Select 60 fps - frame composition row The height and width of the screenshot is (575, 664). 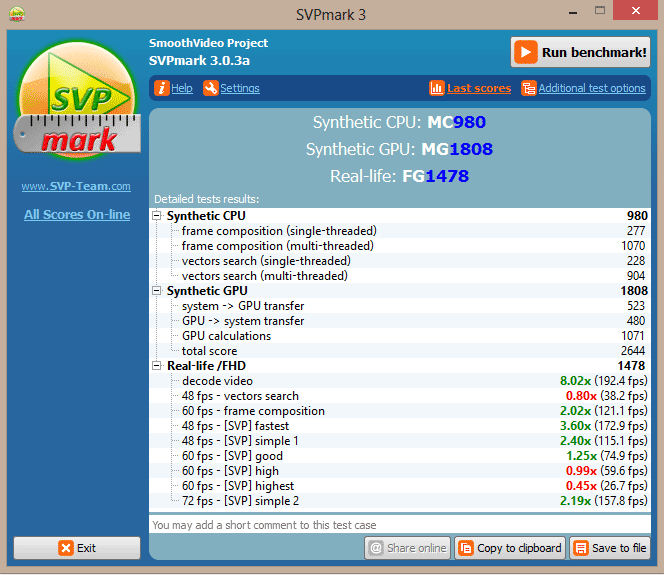(x=400, y=411)
